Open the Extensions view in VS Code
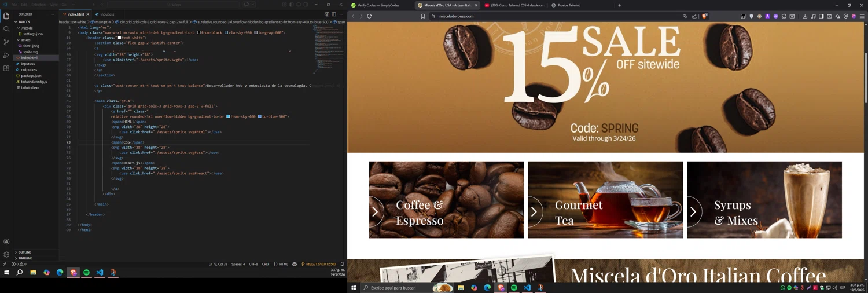The width and height of the screenshot is (868, 293). (x=6, y=68)
